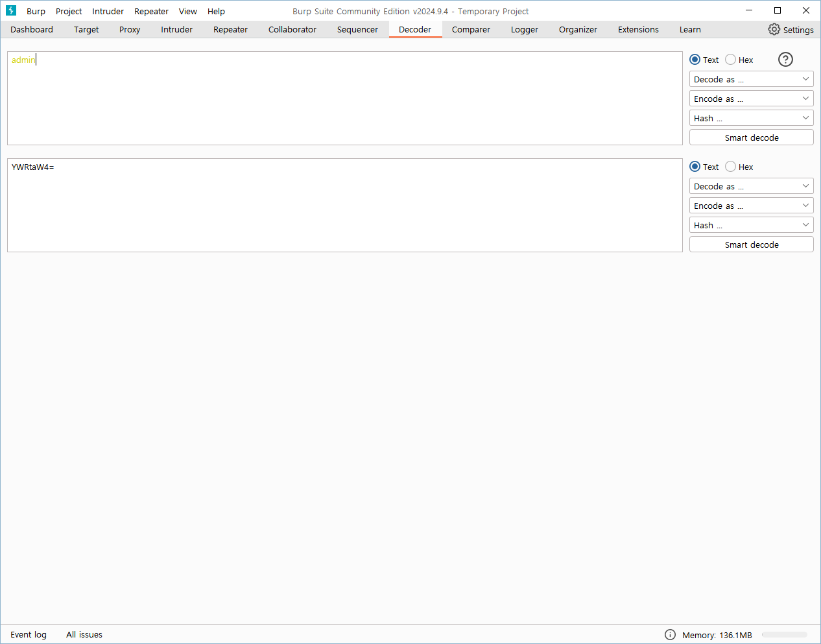Switch to the Comparer tab
Screen dimensions: 821x644
pos(471,29)
